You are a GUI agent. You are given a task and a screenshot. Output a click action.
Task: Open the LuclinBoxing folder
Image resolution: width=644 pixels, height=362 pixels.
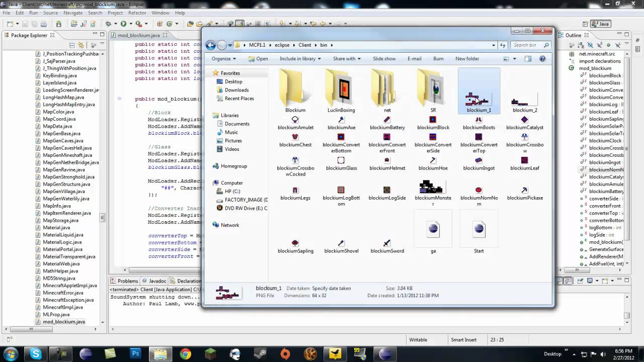click(341, 92)
